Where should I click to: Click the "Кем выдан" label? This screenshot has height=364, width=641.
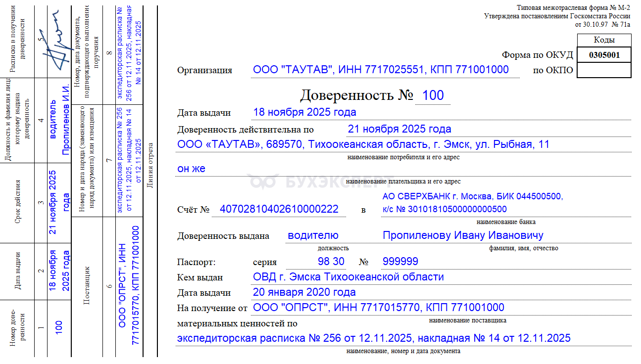pyautogui.click(x=200, y=277)
